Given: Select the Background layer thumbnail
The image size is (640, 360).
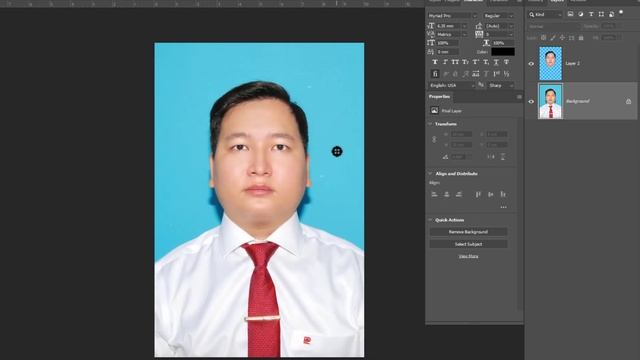Looking at the screenshot, I should pyautogui.click(x=550, y=101).
